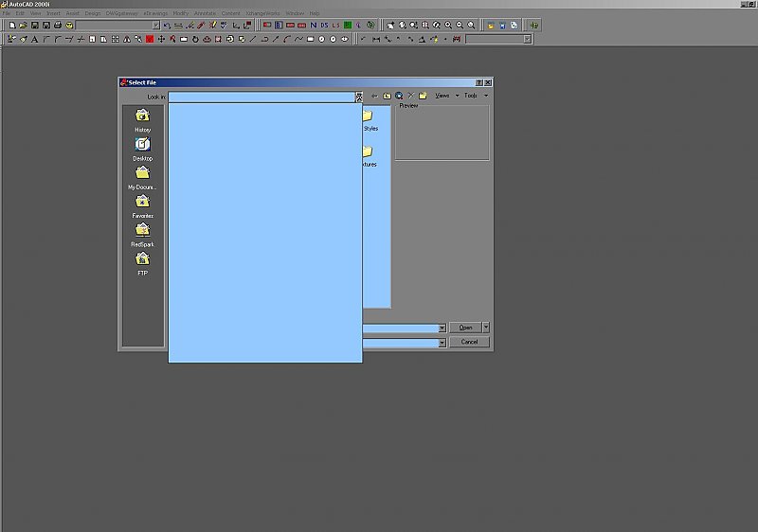Image resolution: width=758 pixels, height=532 pixels.
Task: Click the Cancel button
Action: (x=469, y=342)
